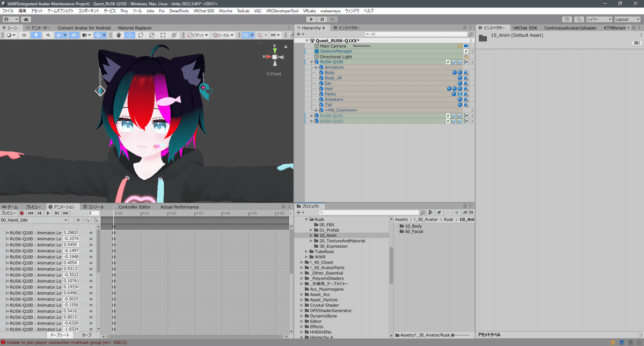The width and height of the screenshot is (644, 346).
Task: Click the front-facing scene orientation gizmo
Action: [274, 57]
